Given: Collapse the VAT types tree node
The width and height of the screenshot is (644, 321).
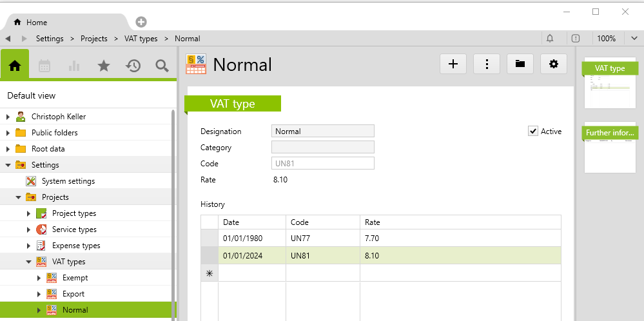Looking at the screenshot, I should (28, 262).
